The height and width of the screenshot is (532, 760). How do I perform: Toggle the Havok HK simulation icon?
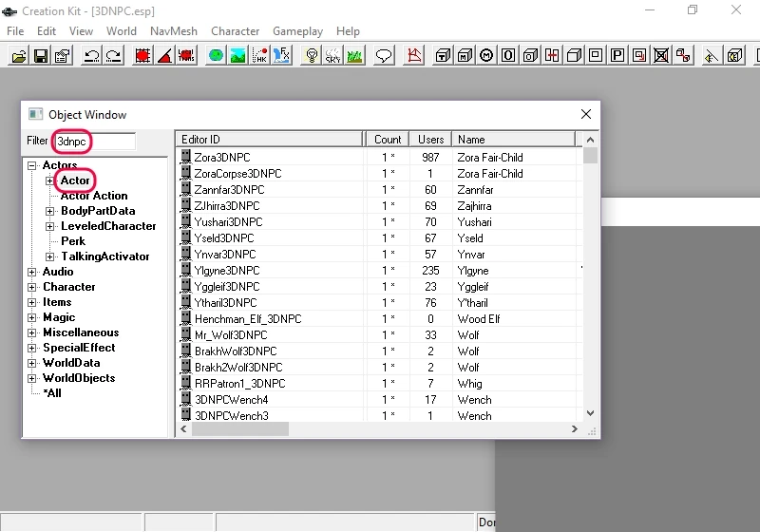[259, 56]
